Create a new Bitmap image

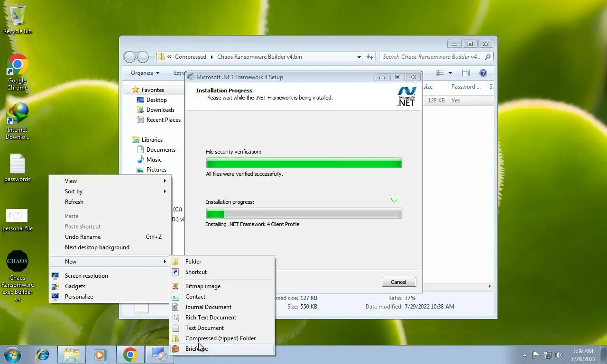coord(222,286)
